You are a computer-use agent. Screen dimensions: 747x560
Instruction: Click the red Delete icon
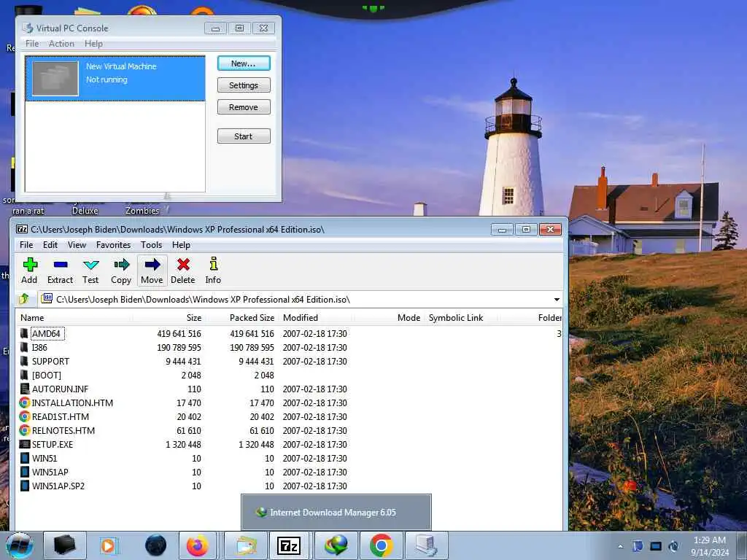pos(183,271)
